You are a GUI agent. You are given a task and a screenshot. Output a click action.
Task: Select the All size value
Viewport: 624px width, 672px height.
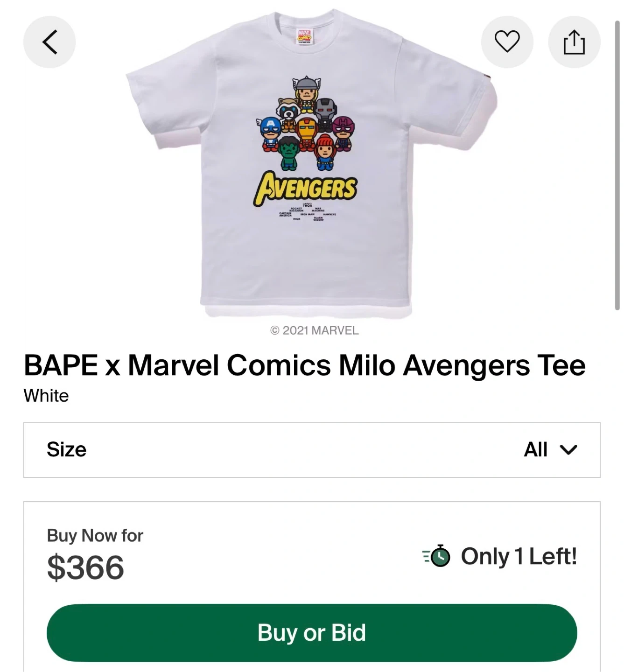click(535, 450)
